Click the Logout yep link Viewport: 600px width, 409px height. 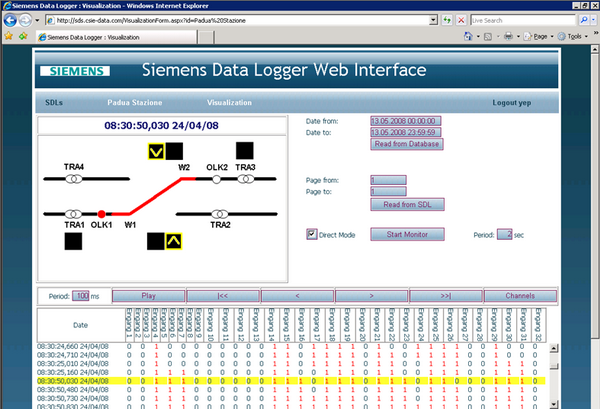tap(512, 103)
